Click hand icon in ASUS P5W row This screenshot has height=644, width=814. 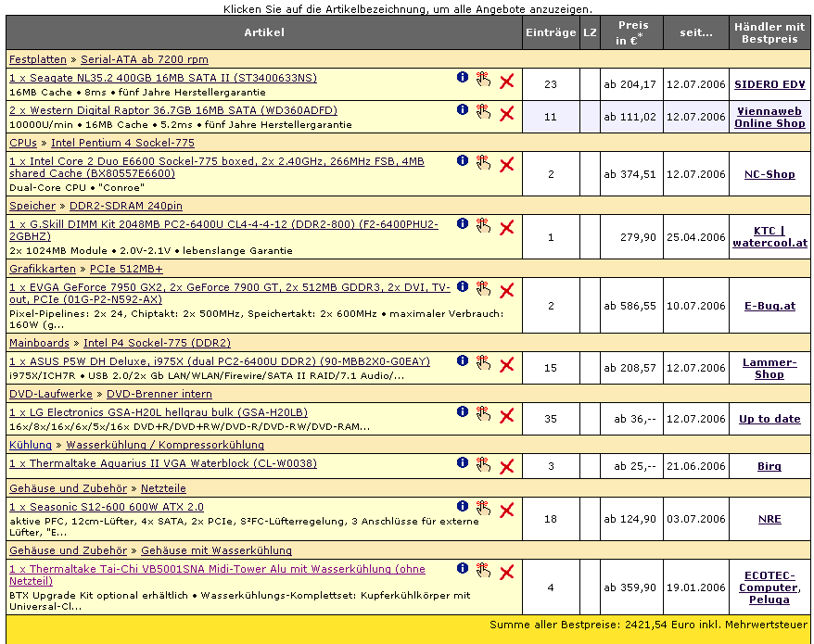coord(483,362)
